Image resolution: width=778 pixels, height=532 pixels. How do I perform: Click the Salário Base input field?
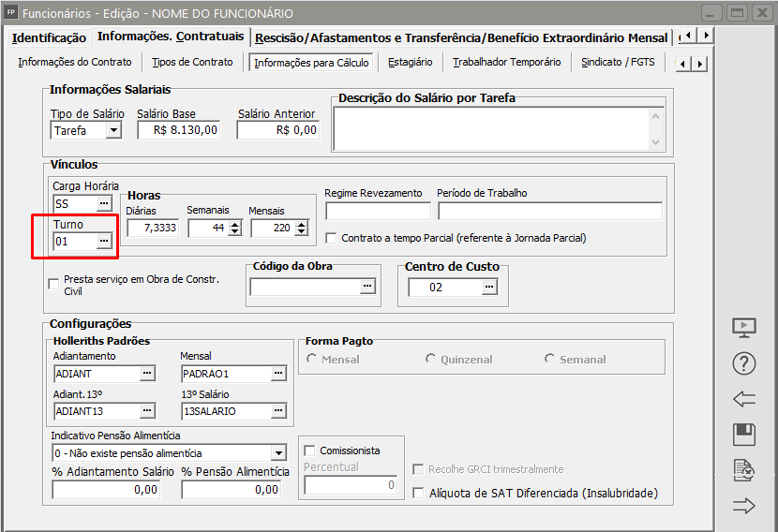(x=179, y=131)
